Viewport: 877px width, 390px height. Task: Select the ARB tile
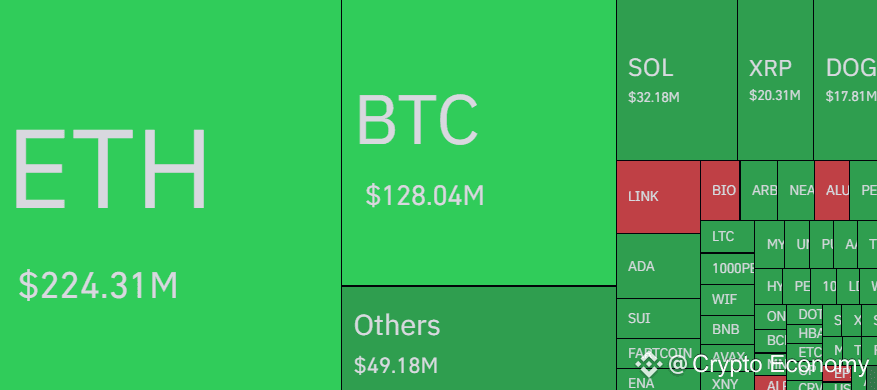click(x=759, y=190)
